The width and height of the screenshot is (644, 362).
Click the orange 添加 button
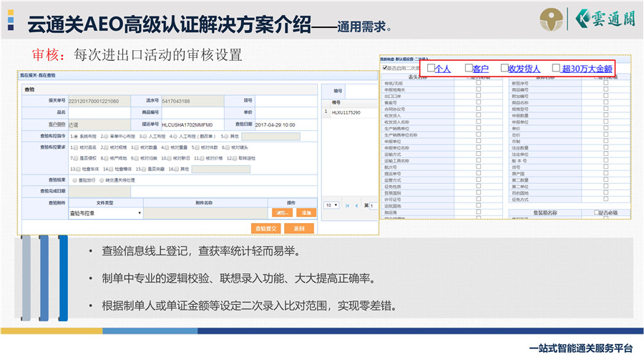[x=306, y=212]
